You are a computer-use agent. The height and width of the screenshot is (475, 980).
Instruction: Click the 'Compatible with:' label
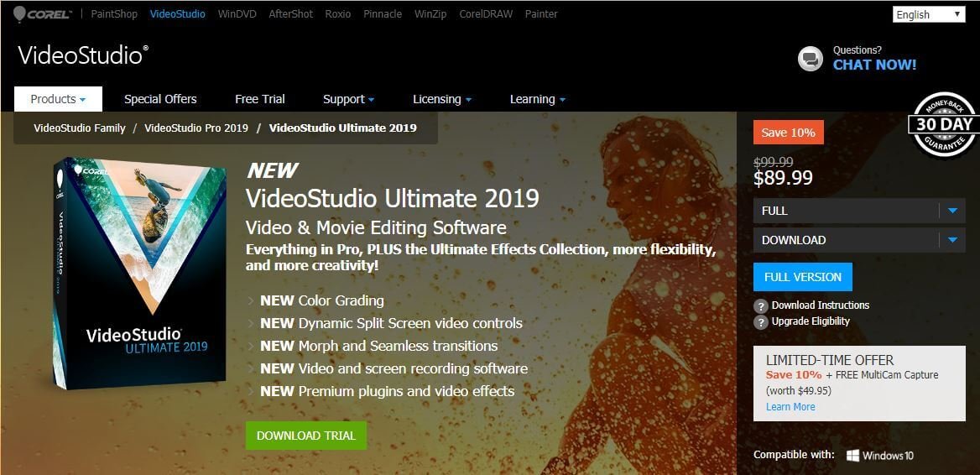pos(794,454)
